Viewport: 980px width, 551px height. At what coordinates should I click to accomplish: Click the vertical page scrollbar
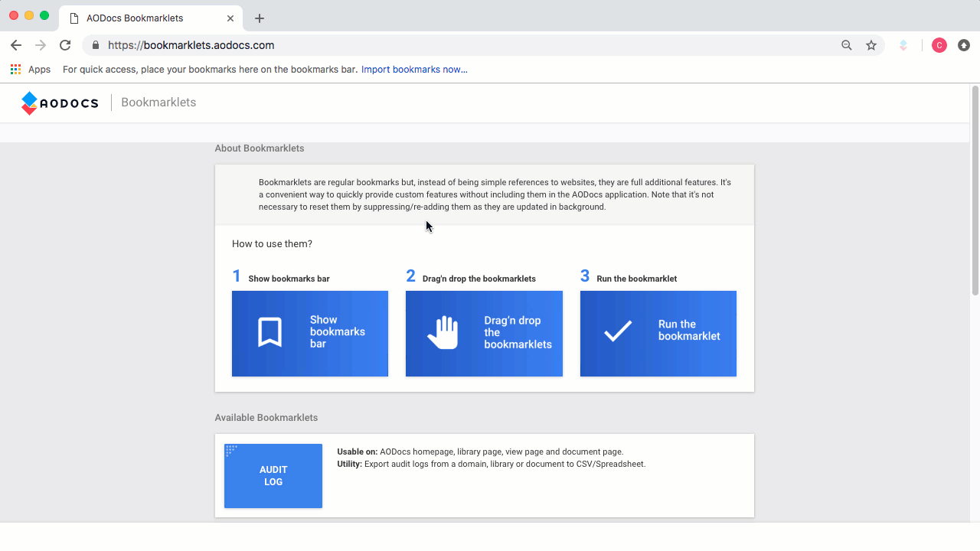point(975,191)
